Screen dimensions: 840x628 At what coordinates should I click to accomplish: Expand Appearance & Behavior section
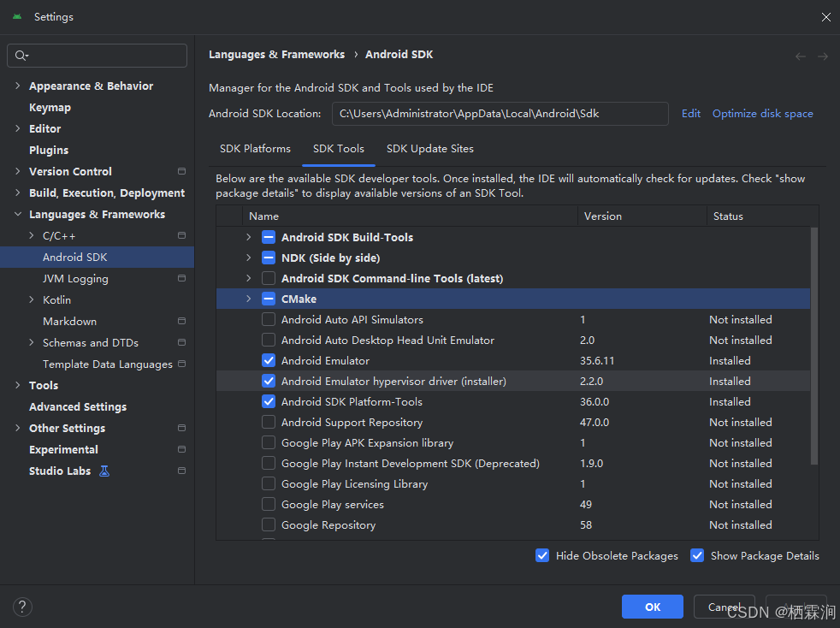(x=18, y=86)
